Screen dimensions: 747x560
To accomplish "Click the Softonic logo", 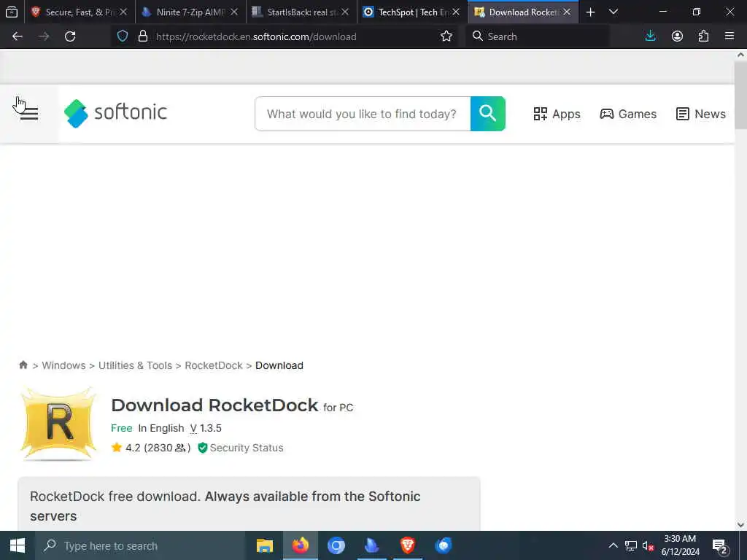I will click(x=115, y=113).
